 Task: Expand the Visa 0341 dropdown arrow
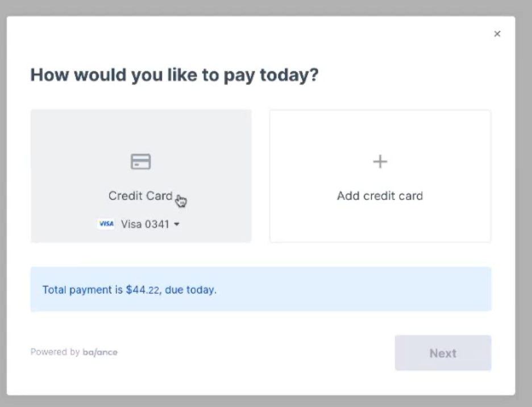tap(176, 224)
